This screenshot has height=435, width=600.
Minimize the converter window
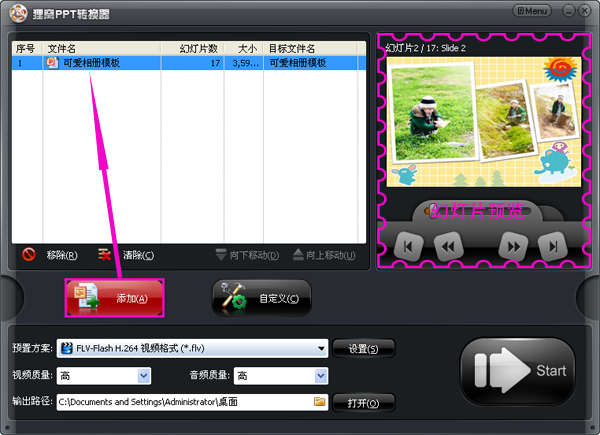point(569,11)
